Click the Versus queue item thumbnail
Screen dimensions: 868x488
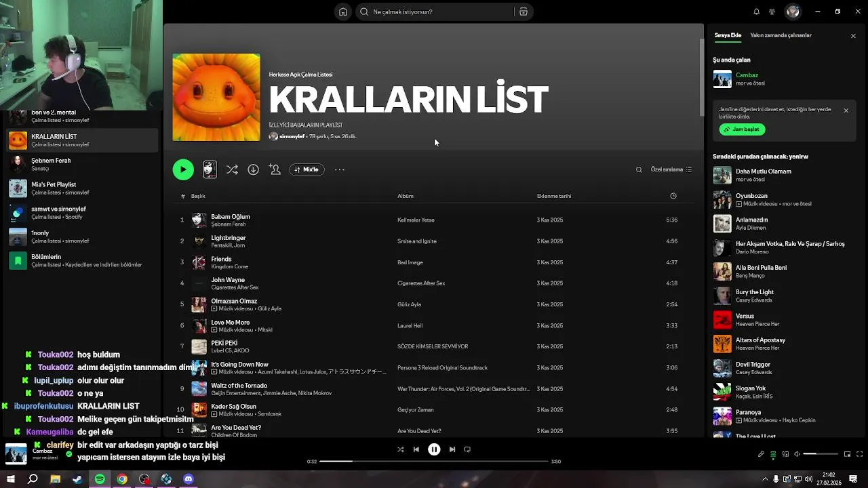point(722,320)
